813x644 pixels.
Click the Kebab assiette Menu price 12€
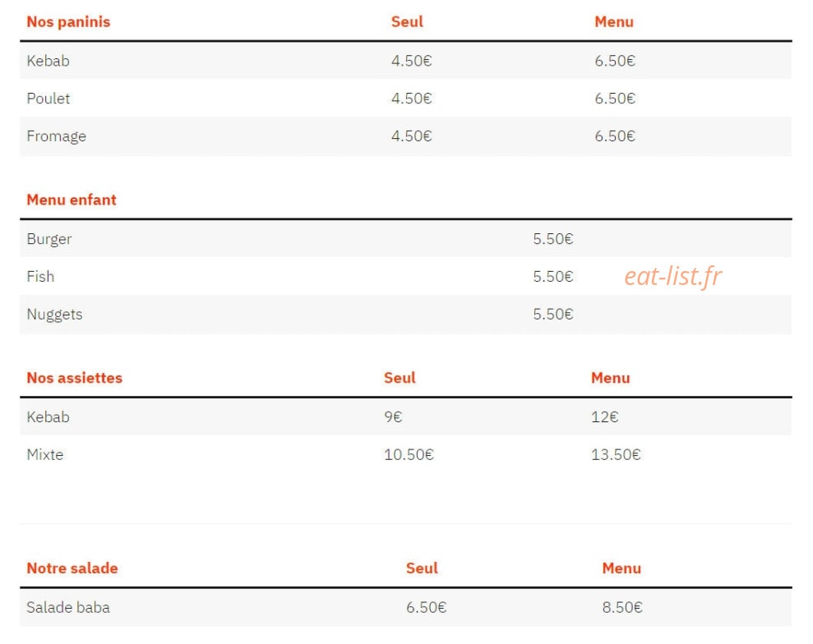pyautogui.click(x=604, y=417)
